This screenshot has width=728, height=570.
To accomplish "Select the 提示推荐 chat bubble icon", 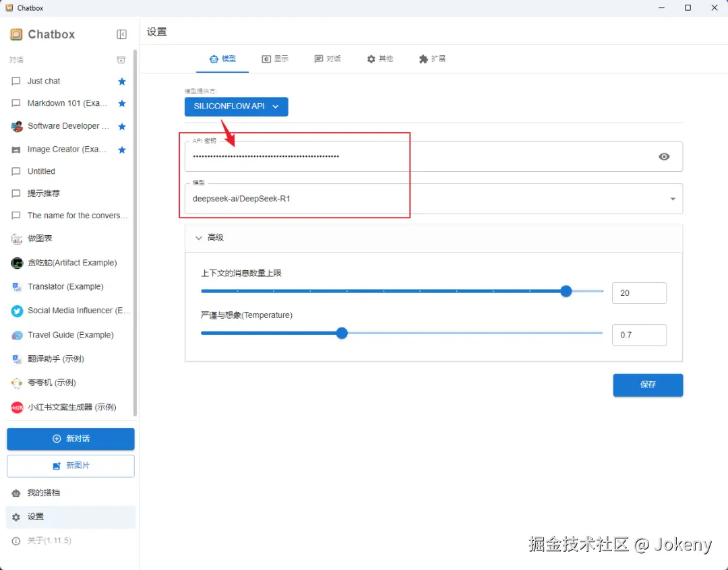I will pos(16,193).
